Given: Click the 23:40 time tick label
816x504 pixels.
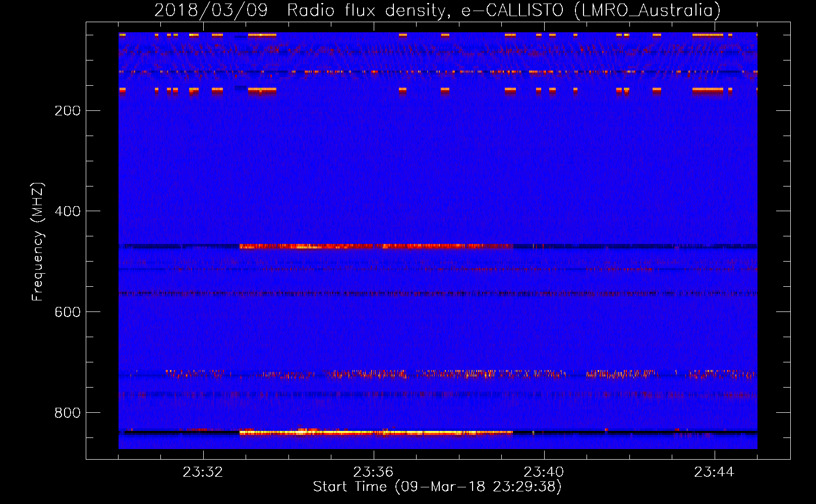Looking at the screenshot, I should point(544,472).
